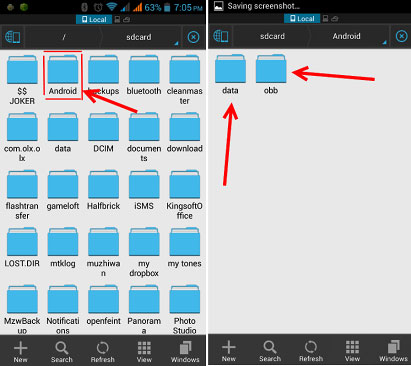Tap Search button in left screen toolbar
Viewport: 411px width, 366px height.
coord(62,352)
